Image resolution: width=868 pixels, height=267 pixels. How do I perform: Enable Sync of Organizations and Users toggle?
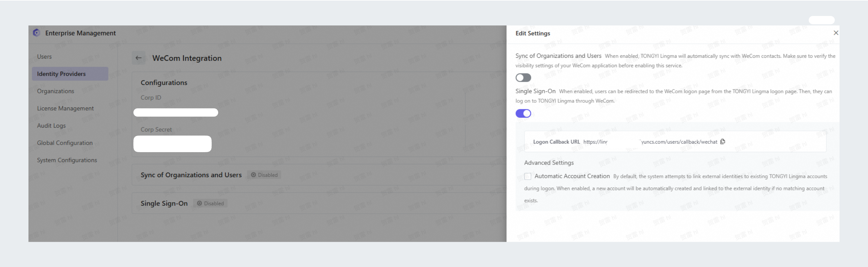(523, 78)
